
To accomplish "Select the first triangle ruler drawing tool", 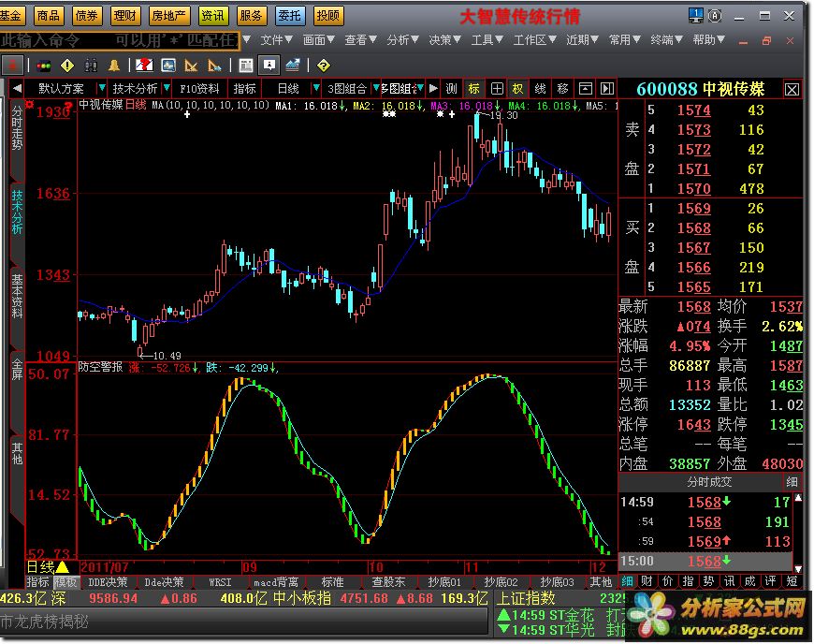I will tap(191, 66).
